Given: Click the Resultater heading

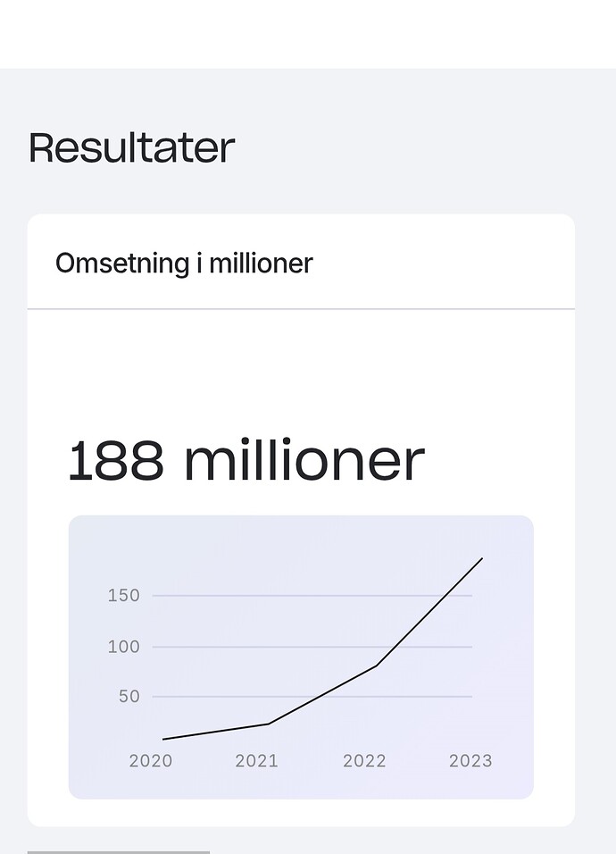Looking at the screenshot, I should tap(131, 147).
